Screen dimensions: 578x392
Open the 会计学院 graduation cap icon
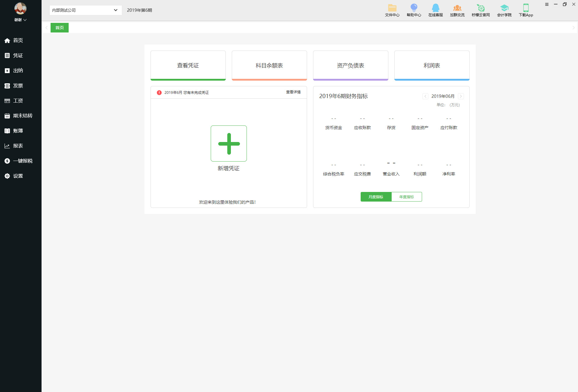pyautogui.click(x=504, y=8)
